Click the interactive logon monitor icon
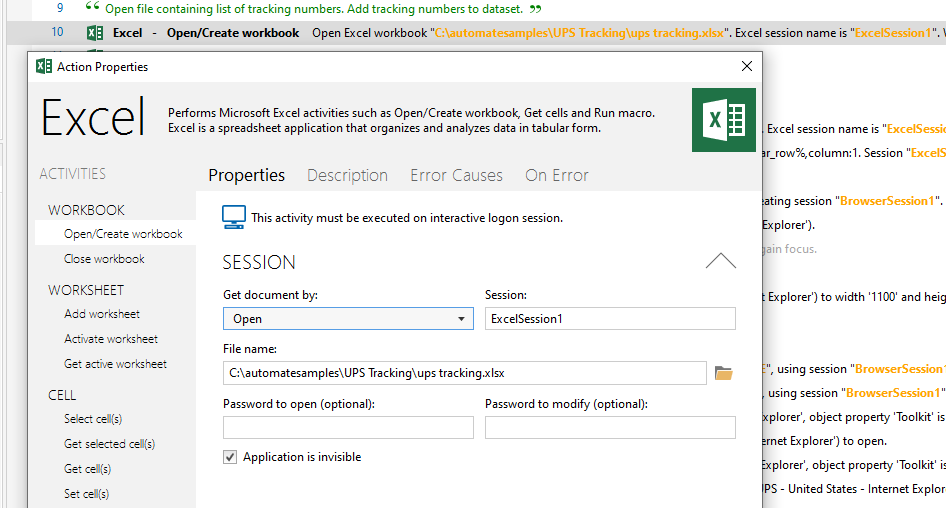Viewport: 946px width, 508px height. coord(233,217)
